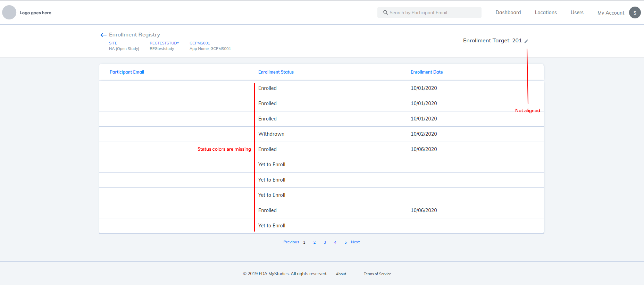Jump to page 5
Image resolution: width=644 pixels, height=285 pixels.
click(x=345, y=242)
